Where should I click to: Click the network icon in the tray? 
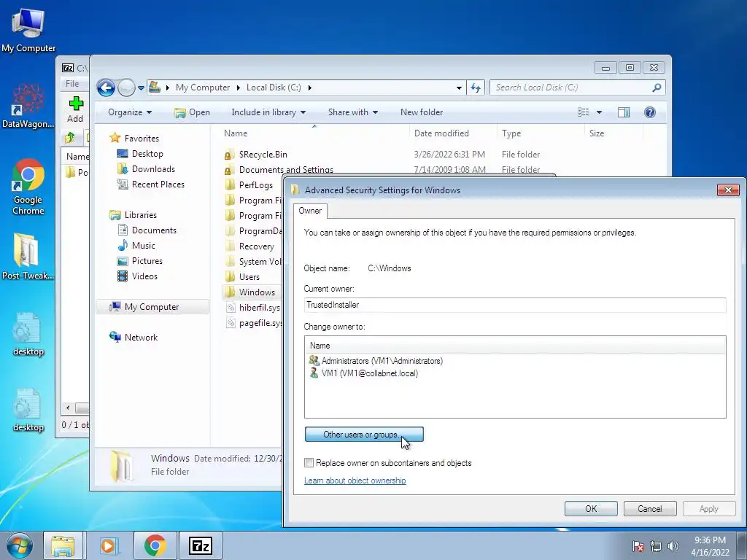pos(656,546)
